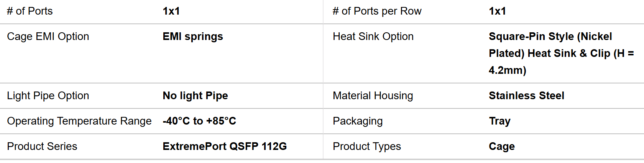Click the 'Product Types' label
This screenshot has width=644, height=163.
coord(367,146)
